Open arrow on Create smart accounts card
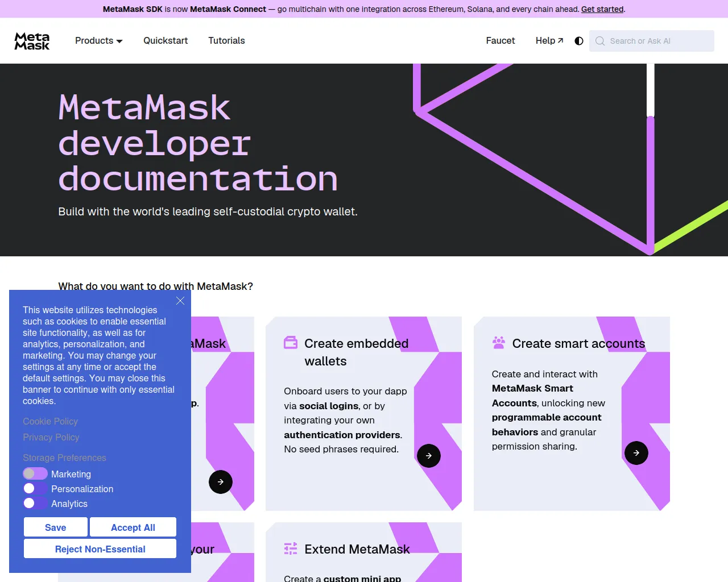Viewport: 728px width, 582px height. 636,453
